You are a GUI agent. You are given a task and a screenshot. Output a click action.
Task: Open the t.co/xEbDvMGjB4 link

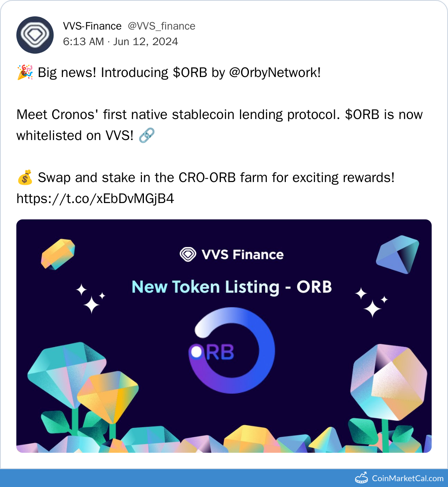[95, 199]
